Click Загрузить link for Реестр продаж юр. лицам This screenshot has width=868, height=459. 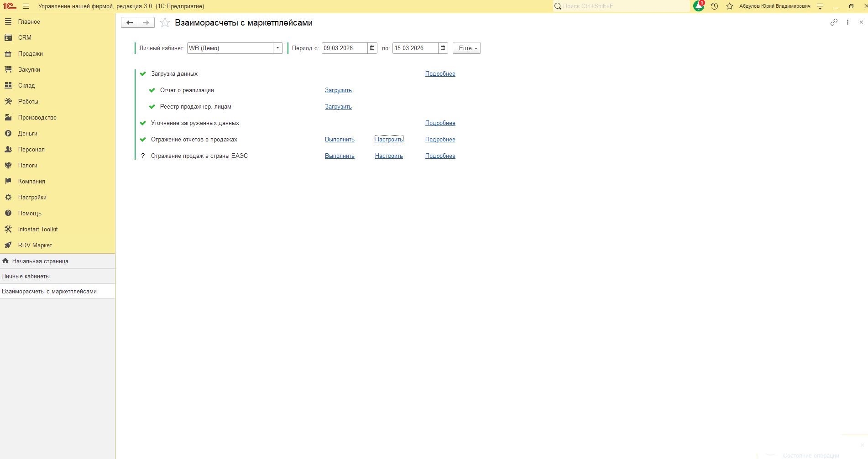(338, 107)
